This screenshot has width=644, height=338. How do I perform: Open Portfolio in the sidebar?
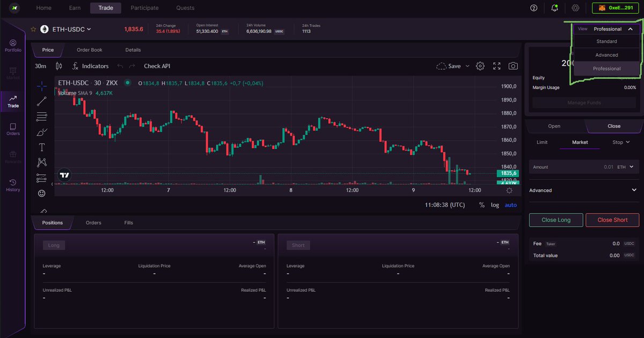point(13,46)
